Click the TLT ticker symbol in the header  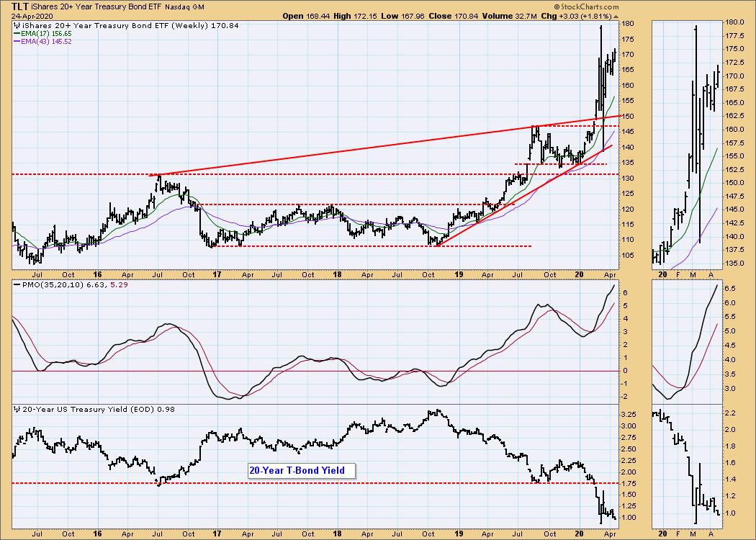(19, 6)
